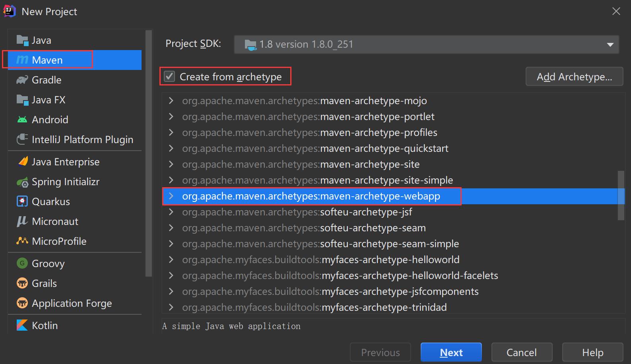Click the Next button
Viewport: 631px width, 364px height.
[x=451, y=352]
